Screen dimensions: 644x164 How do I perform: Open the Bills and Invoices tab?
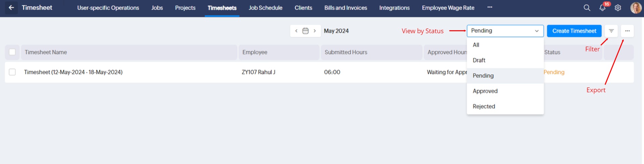tap(345, 8)
